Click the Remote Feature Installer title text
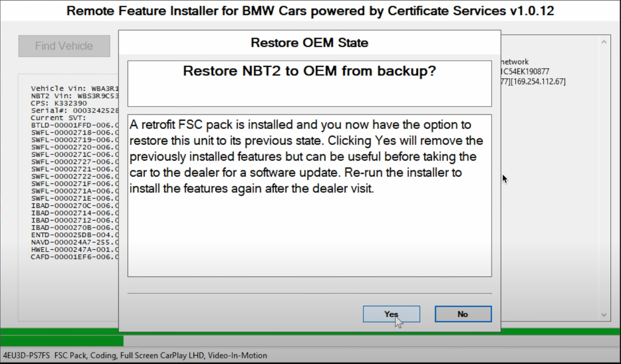Screen dimensions: 621x364 pos(310,11)
